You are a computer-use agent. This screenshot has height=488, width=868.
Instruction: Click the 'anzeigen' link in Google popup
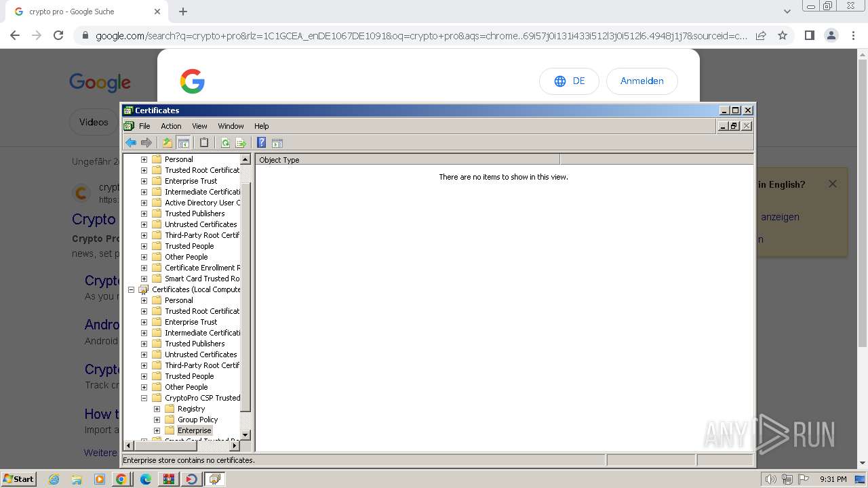[780, 217]
